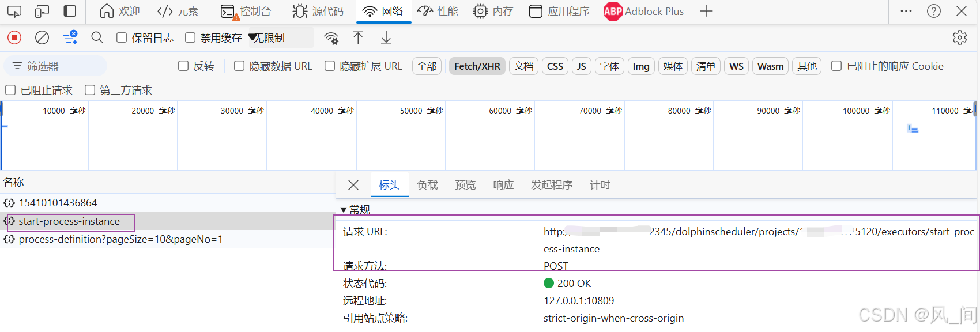This screenshot has width=980, height=332.
Task: Toggle the device emulation icon
Action: click(x=42, y=12)
